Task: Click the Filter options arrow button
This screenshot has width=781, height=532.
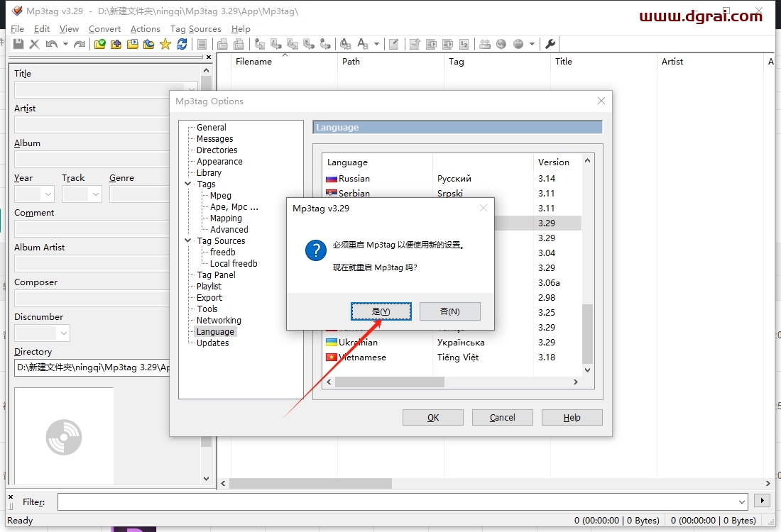Action: tap(762, 501)
